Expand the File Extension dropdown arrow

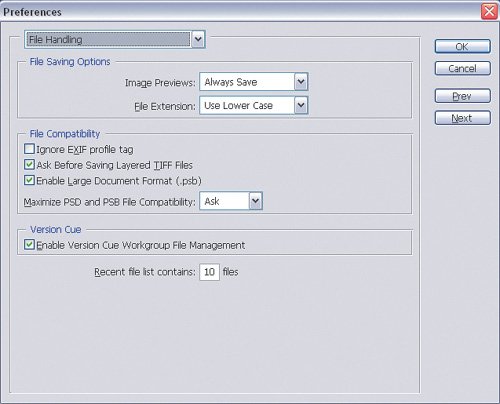pos(301,105)
